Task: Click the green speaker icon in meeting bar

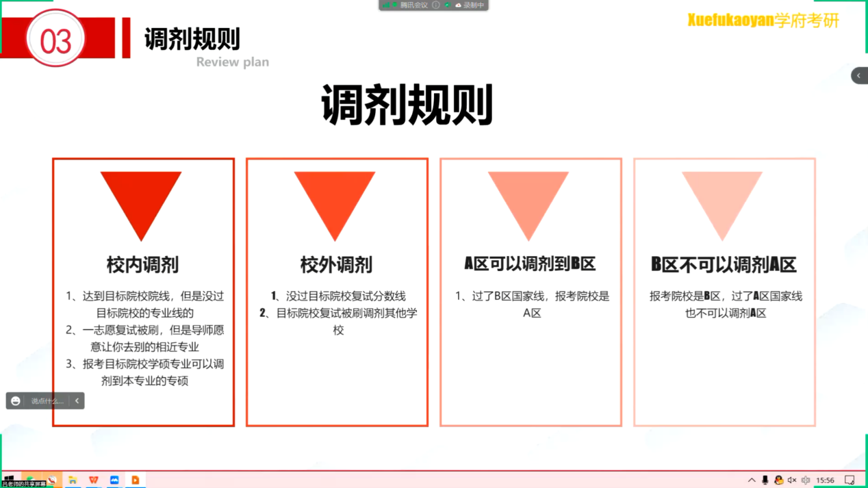Action: tap(448, 5)
